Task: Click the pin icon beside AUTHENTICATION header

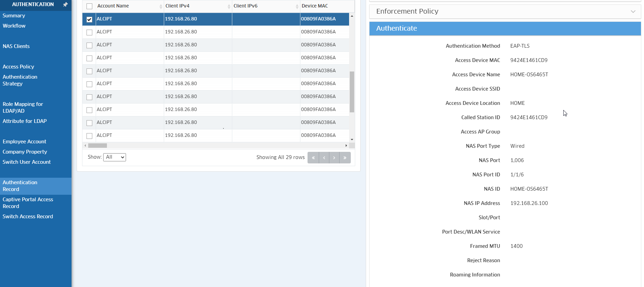Action: 65,4
